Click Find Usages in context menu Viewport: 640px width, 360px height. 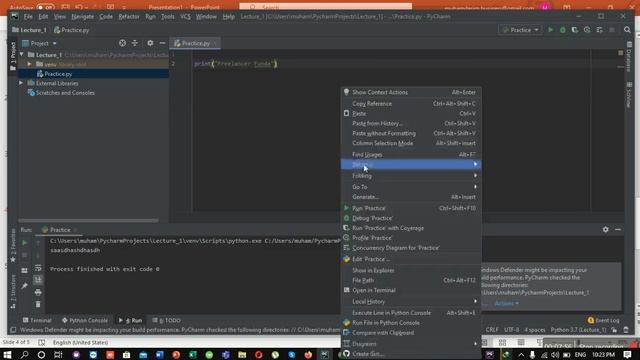point(411,154)
